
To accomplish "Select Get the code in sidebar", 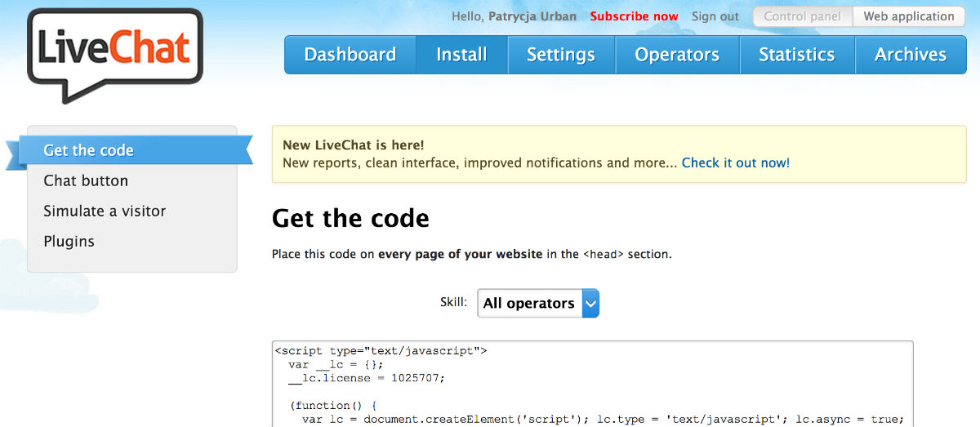I will [131, 150].
